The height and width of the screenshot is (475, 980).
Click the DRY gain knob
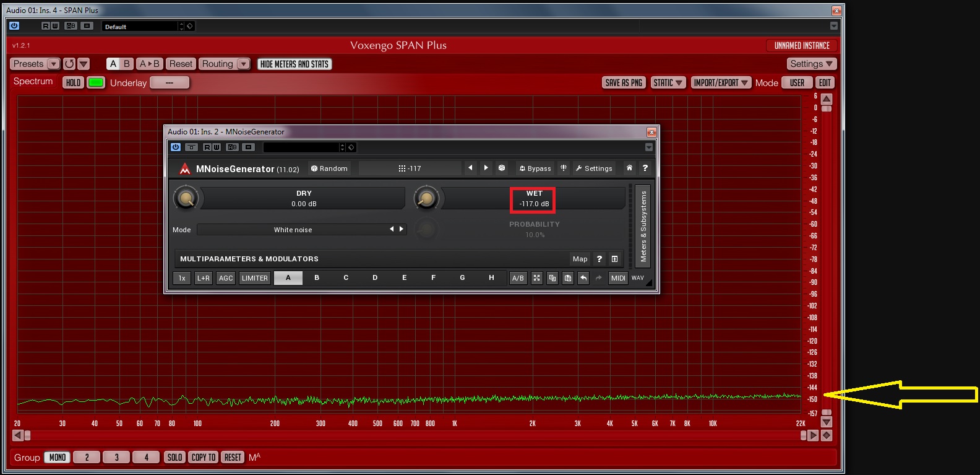click(186, 198)
